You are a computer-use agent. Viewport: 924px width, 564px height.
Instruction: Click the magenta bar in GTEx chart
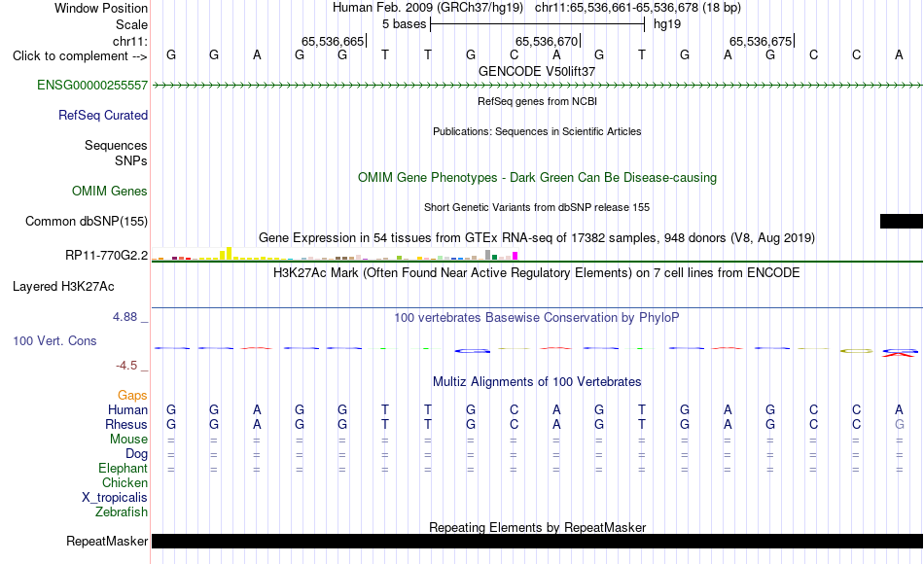515,256
